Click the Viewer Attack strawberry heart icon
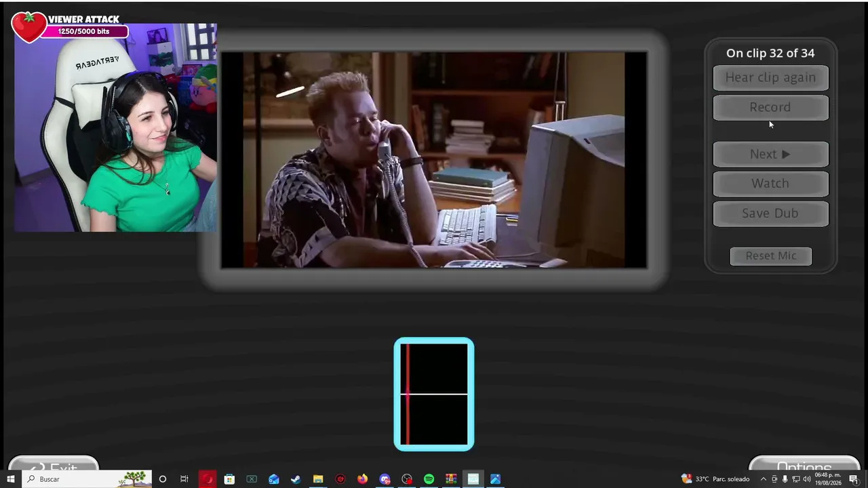The height and width of the screenshot is (488, 868). coord(28,27)
